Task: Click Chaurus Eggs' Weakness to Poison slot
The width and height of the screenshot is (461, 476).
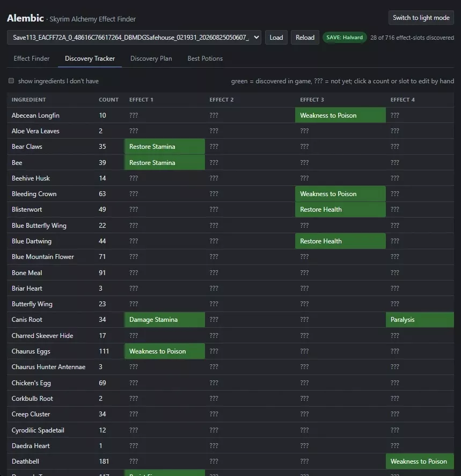Action: 165,351
